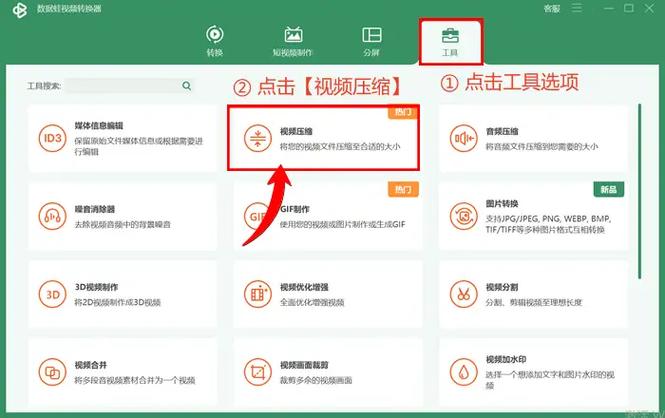665x418 pixels.
Task: Open the 视频压缩 tool title
Action: coord(296,131)
